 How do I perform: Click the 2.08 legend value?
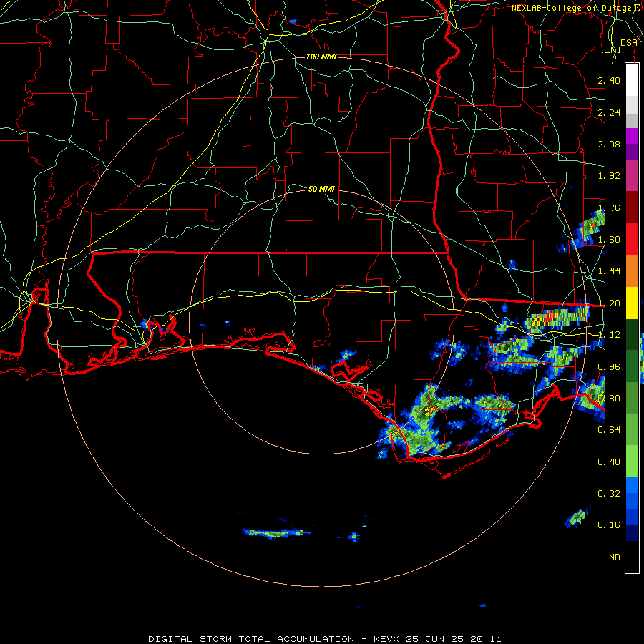click(x=609, y=144)
